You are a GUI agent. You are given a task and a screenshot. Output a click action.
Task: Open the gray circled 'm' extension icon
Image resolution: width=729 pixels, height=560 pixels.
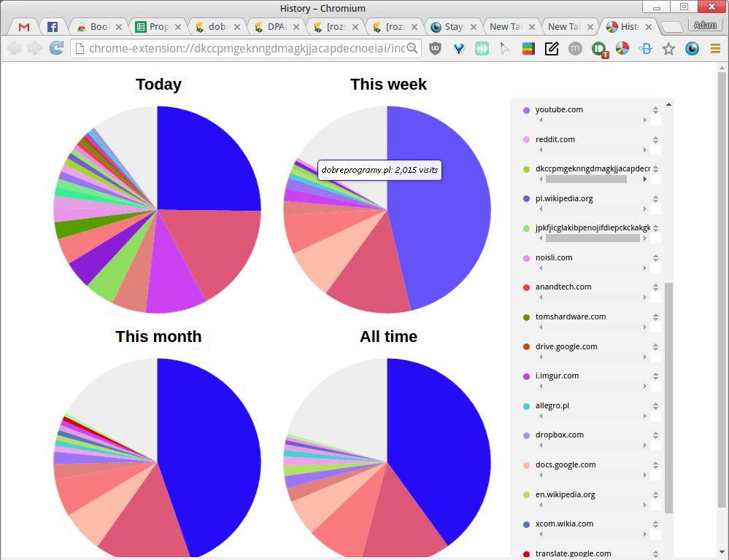point(575,48)
